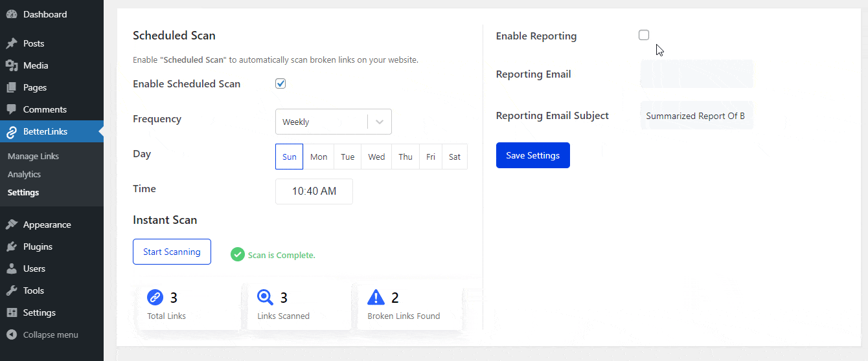
Task: Choose Sat in the day selector
Action: [x=455, y=157]
